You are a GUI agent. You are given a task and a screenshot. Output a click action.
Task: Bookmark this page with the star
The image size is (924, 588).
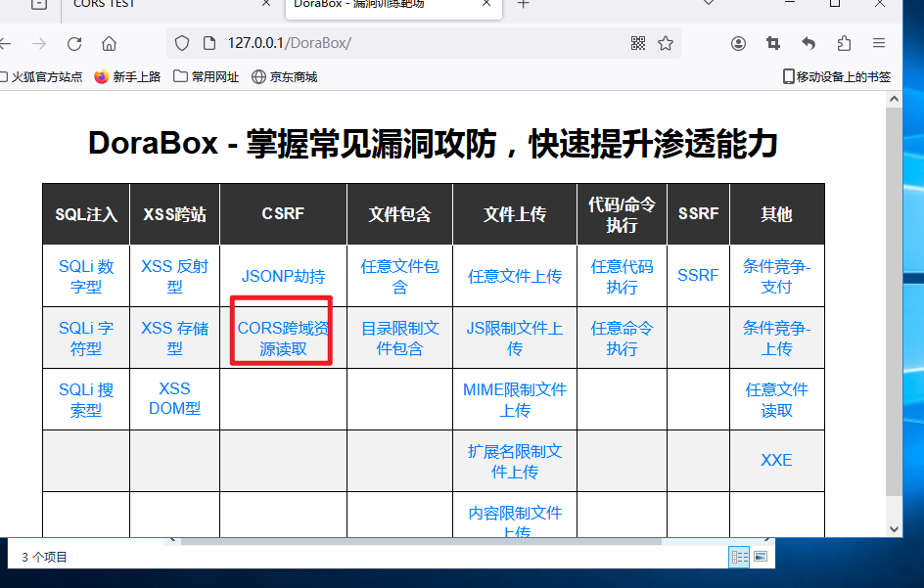pyautogui.click(x=666, y=43)
